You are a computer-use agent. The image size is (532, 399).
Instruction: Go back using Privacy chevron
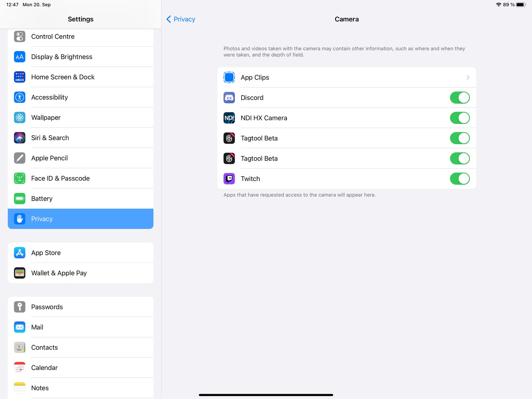(x=169, y=19)
